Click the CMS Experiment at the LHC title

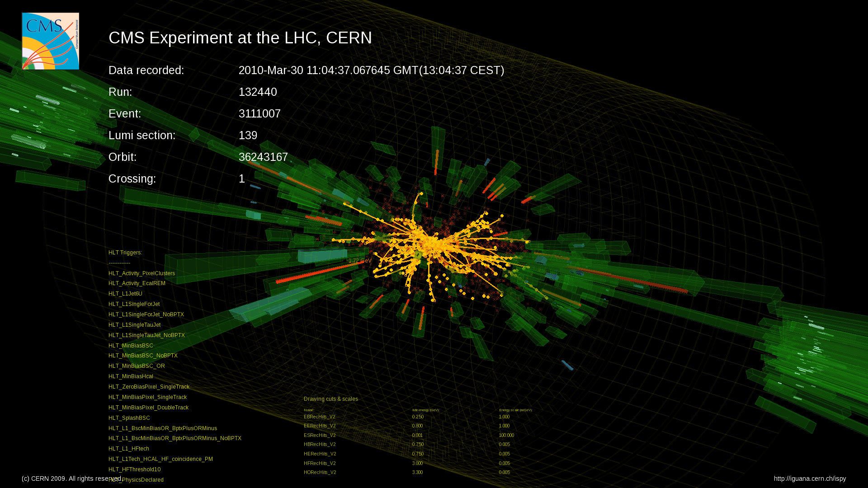pyautogui.click(x=240, y=38)
